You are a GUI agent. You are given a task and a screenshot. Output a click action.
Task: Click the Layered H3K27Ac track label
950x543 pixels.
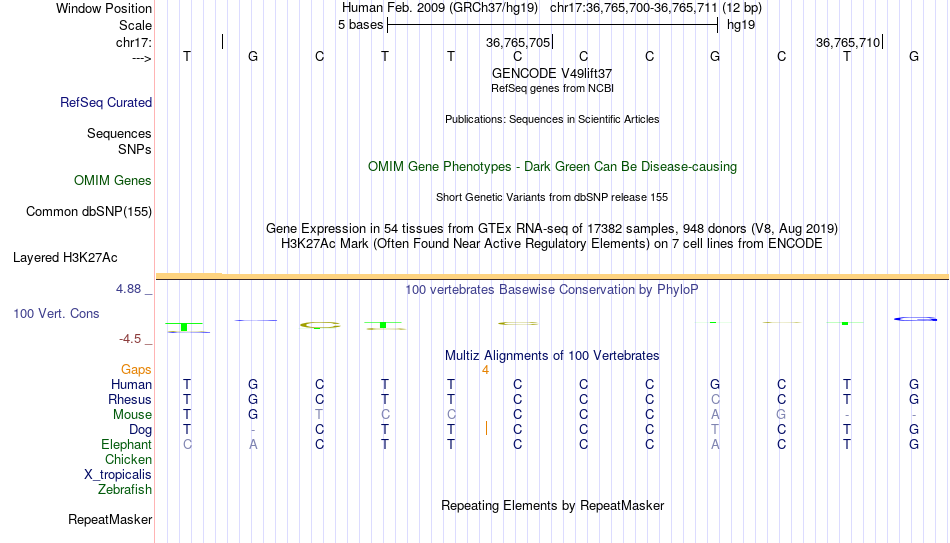tap(65, 258)
